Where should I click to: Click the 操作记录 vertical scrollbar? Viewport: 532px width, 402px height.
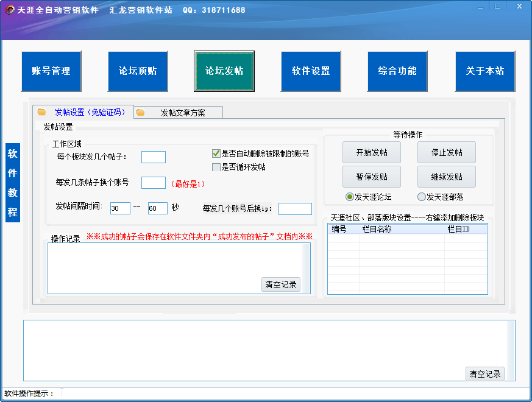[307, 269]
